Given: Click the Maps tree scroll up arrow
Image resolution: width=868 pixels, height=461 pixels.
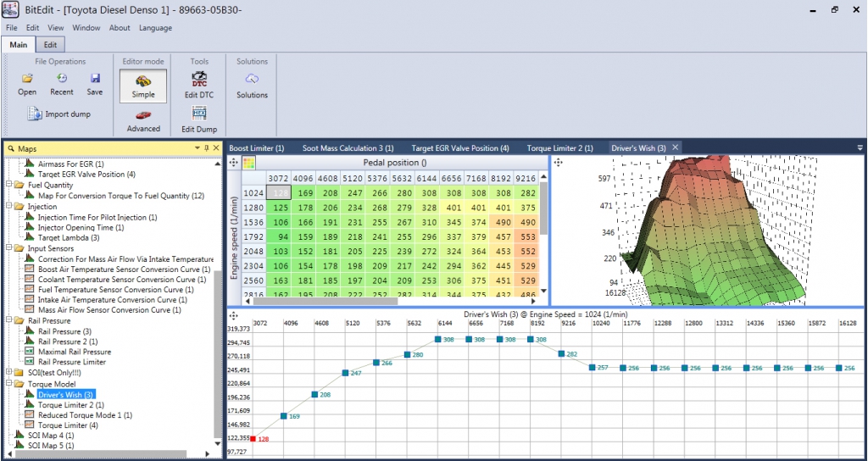Looking at the screenshot, I should click(x=217, y=164).
